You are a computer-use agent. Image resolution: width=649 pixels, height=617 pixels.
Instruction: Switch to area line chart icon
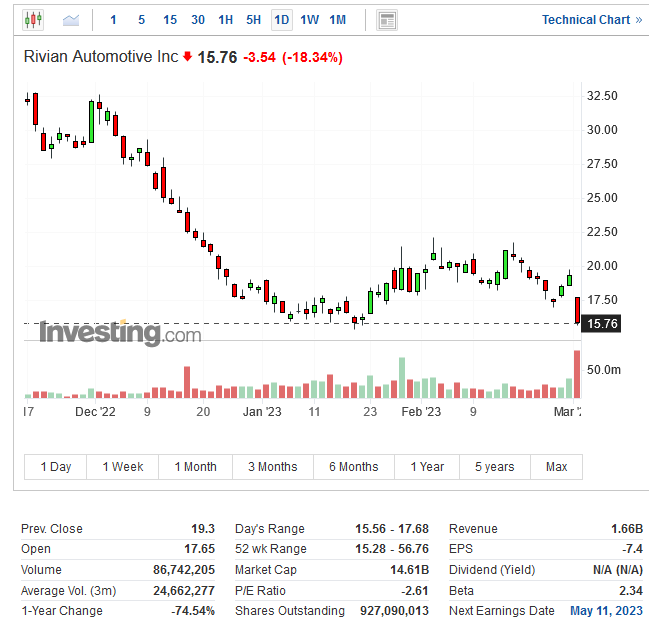71,20
